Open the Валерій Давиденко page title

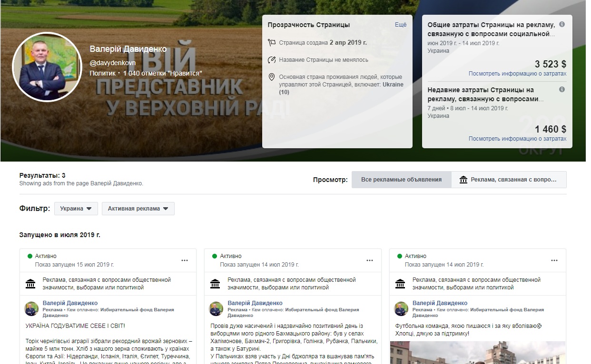pyautogui.click(x=128, y=49)
